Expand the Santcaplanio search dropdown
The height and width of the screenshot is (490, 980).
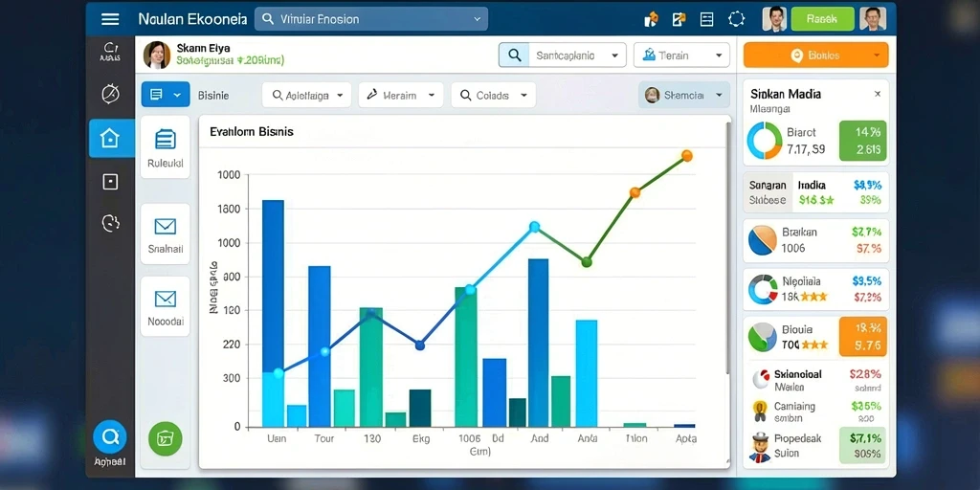[563, 55]
